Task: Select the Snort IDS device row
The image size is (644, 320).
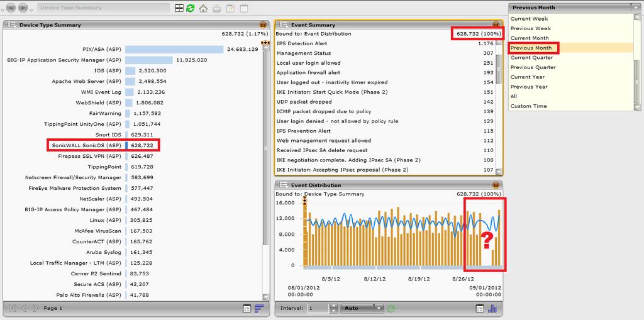Action: 133,135
